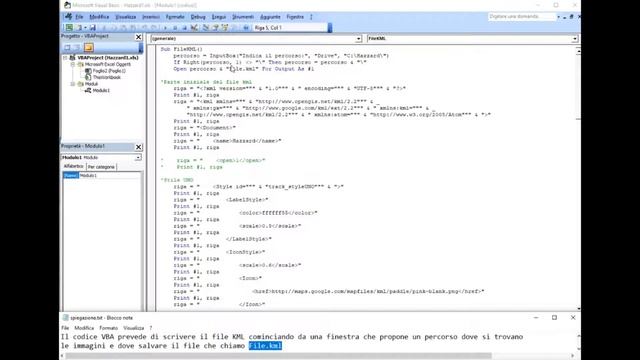The width and height of the screenshot is (640, 360).
Task: Open the Modulo1 object dropdown in Properties
Action: [x=138, y=158]
